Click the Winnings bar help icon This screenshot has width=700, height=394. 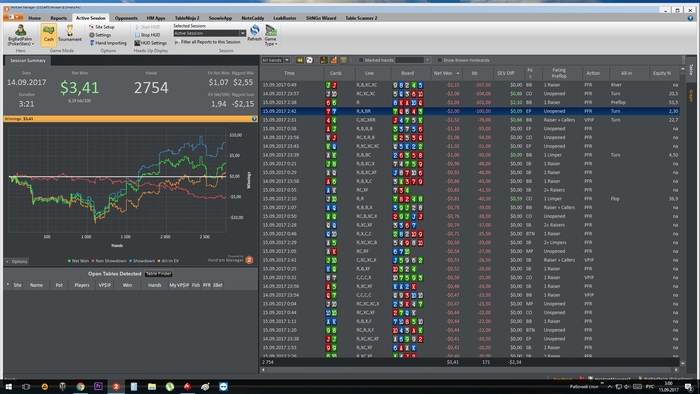pyautogui.click(x=254, y=119)
